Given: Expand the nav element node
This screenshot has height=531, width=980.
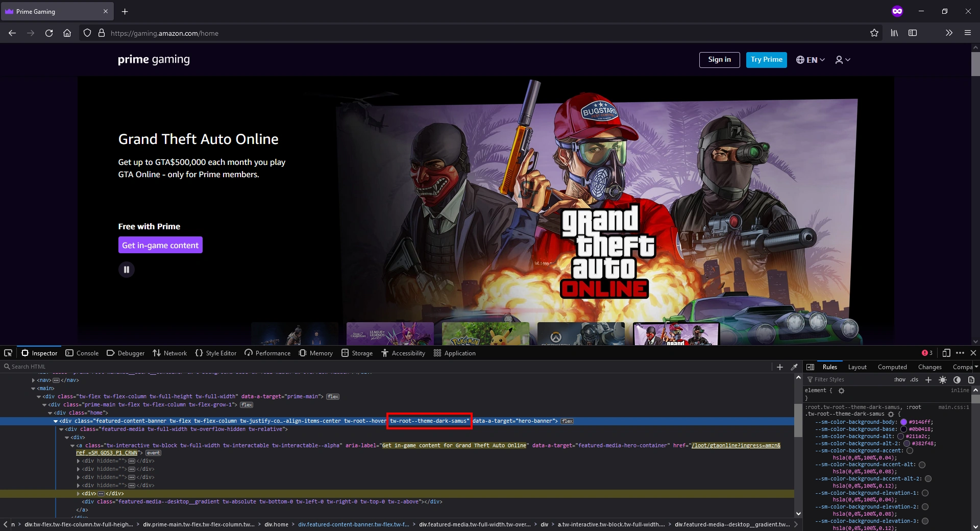Looking at the screenshot, I should (x=33, y=380).
